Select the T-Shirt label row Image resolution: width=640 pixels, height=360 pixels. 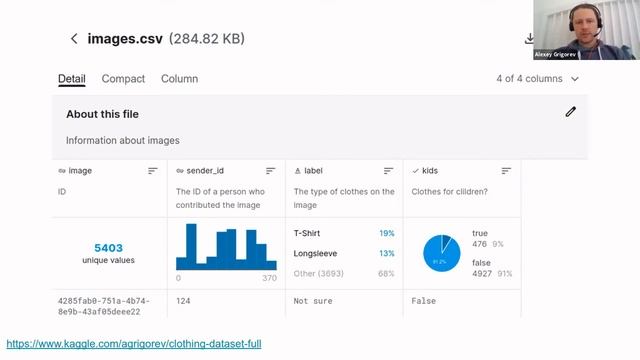click(344, 233)
